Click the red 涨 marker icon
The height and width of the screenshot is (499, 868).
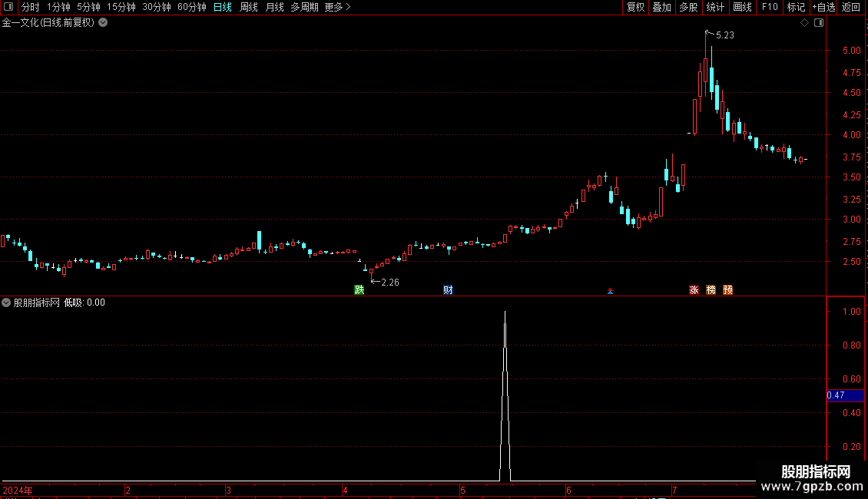click(x=694, y=290)
